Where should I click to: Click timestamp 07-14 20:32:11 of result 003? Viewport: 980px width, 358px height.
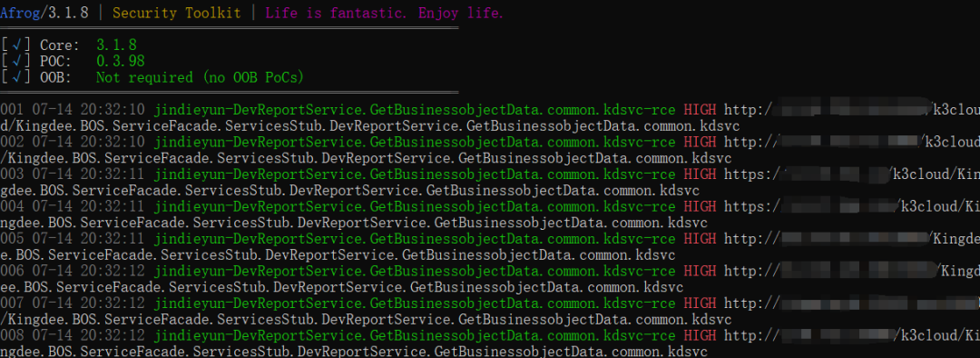point(88,174)
